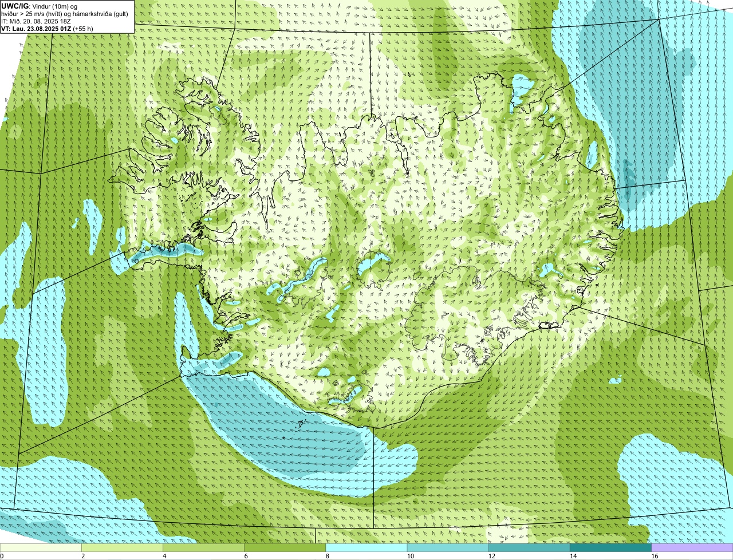Click the '8' tick label on color scale
Screen dimensions: 733x560
click(328, 556)
